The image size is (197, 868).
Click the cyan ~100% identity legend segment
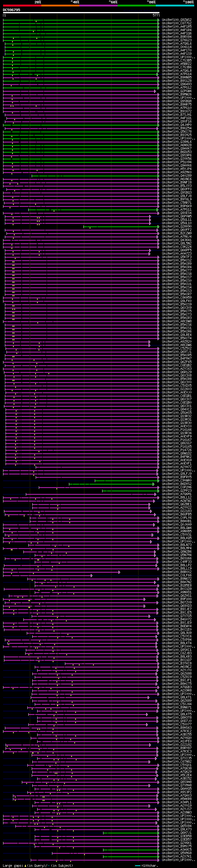pos(175,6)
